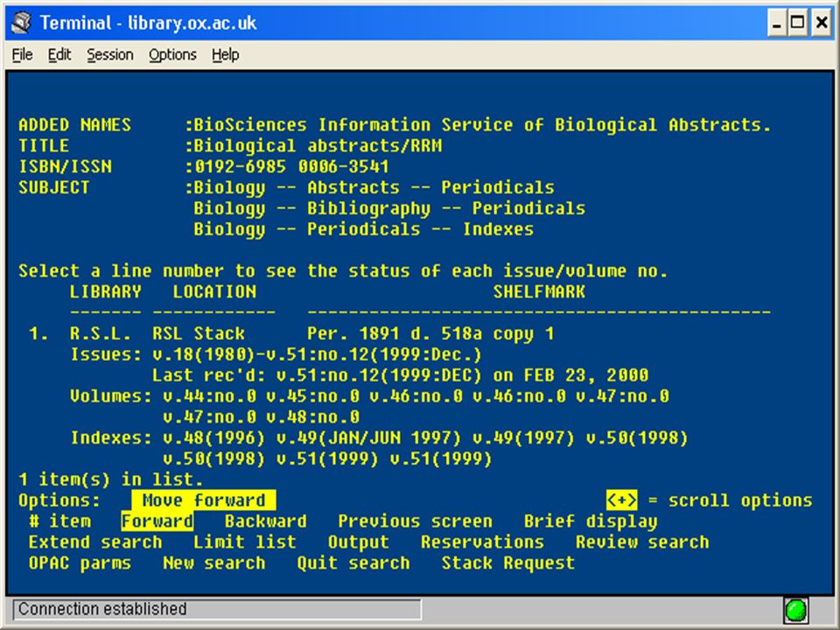Close the Terminal window
Viewport: 840px width, 630px height.
point(822,23)
